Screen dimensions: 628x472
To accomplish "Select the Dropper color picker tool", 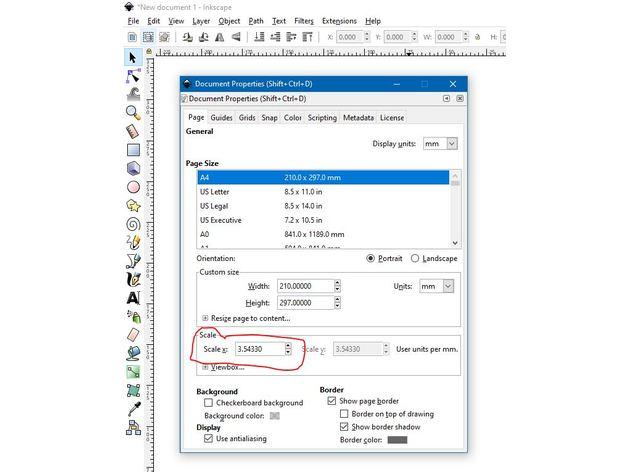I will tap(133, 408).
